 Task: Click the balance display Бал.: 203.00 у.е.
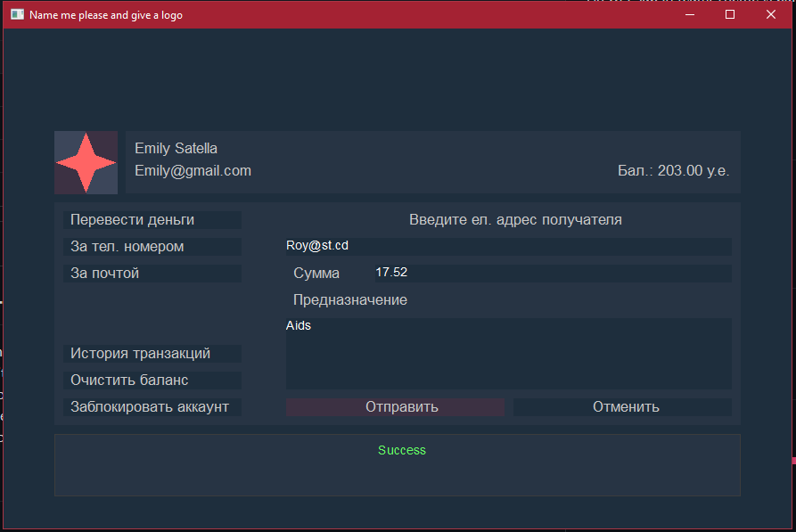click(x=674, y=170)
